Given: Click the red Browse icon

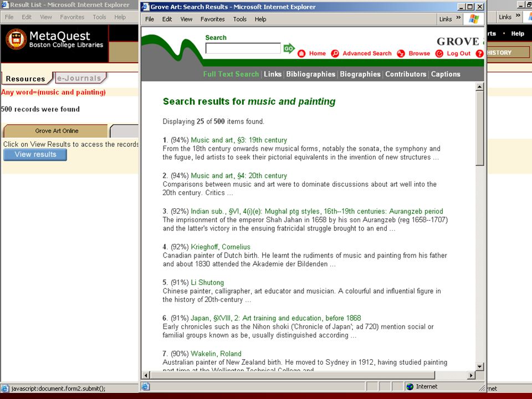Looking at the screenshot, I should coord(401,54).
